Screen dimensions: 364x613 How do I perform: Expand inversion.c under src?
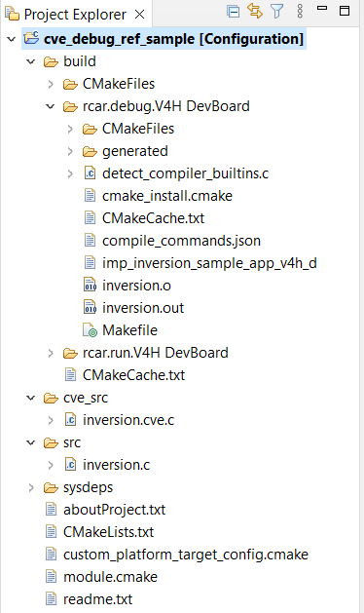click(x=51, y=465)
